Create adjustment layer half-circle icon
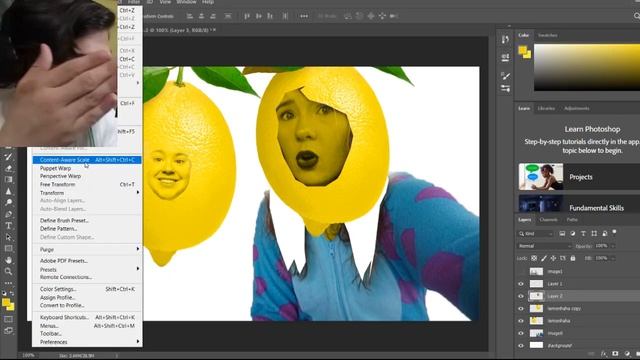 (x=627, y=354)
